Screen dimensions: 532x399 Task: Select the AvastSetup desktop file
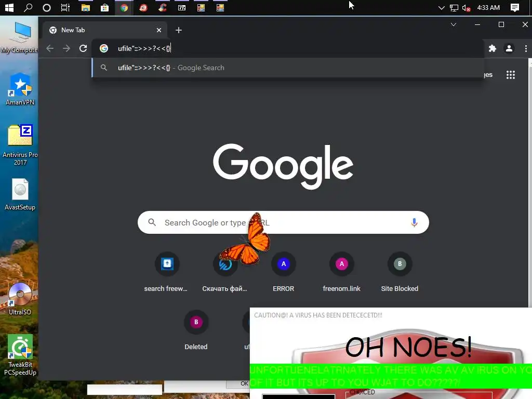coord(20,194)
